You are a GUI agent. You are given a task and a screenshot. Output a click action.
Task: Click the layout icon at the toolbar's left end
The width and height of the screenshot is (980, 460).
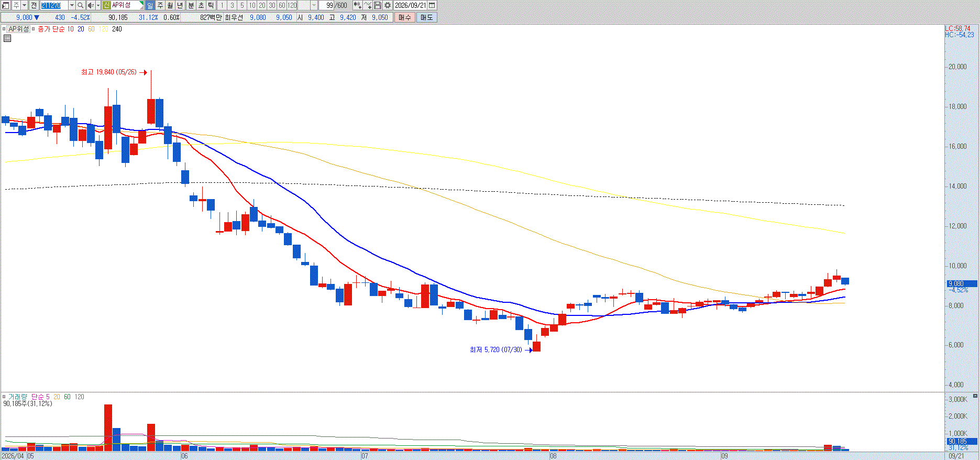pyautogui.click(x=5, y=5)
